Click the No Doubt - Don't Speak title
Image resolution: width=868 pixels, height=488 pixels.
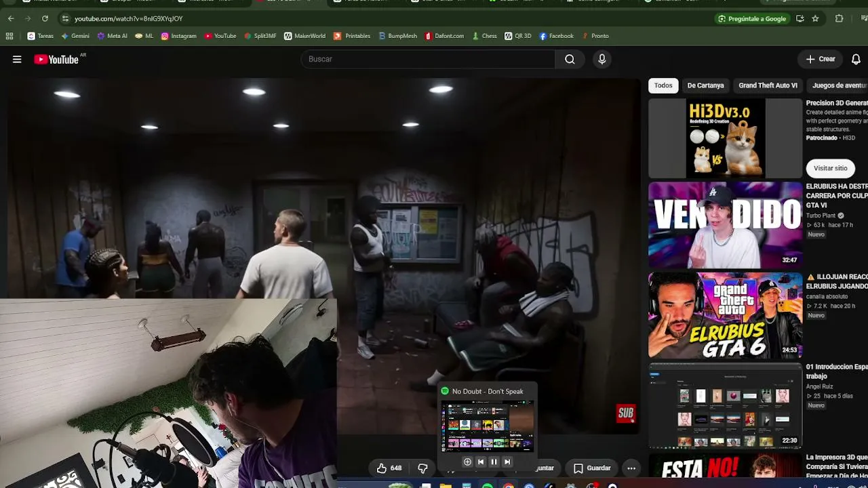tap(488, 391)
